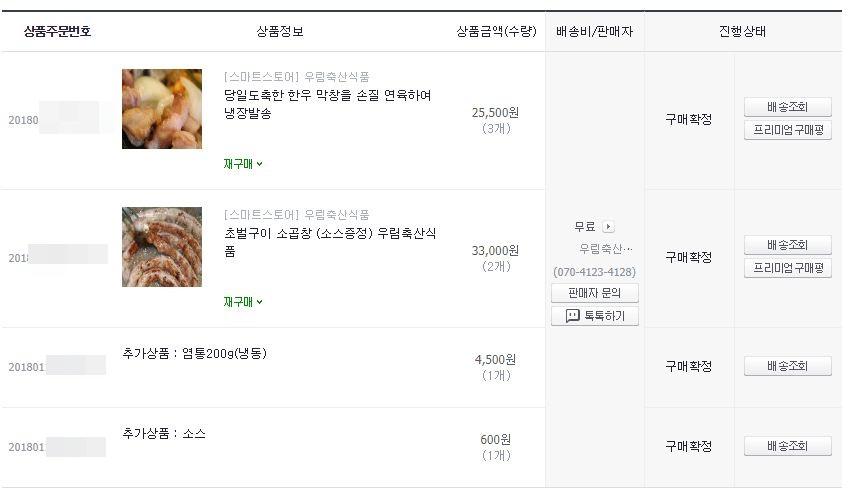The width and height of the screenshot is (849, 500).
Task: Click 프리미엄 구매평 for the 한우 막창 order
Action: [x=788, y=130]
